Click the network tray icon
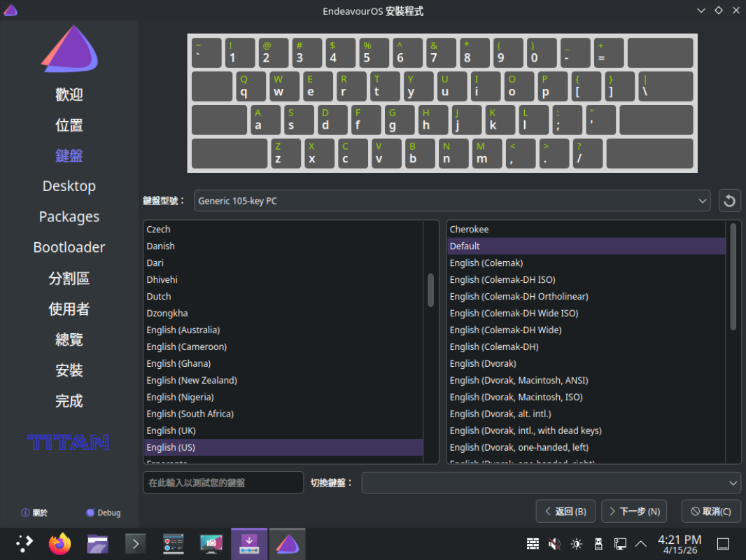 coord(620,544)
